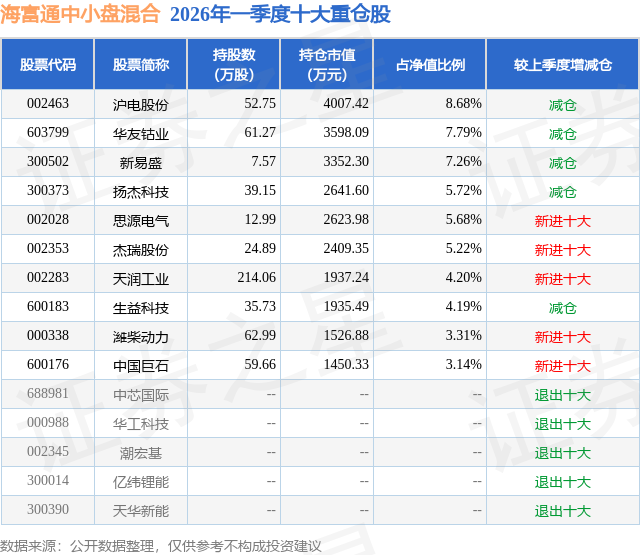640x555 pixels.
Task: Select stock name 杰瑞股份
Action: point(141,250)
